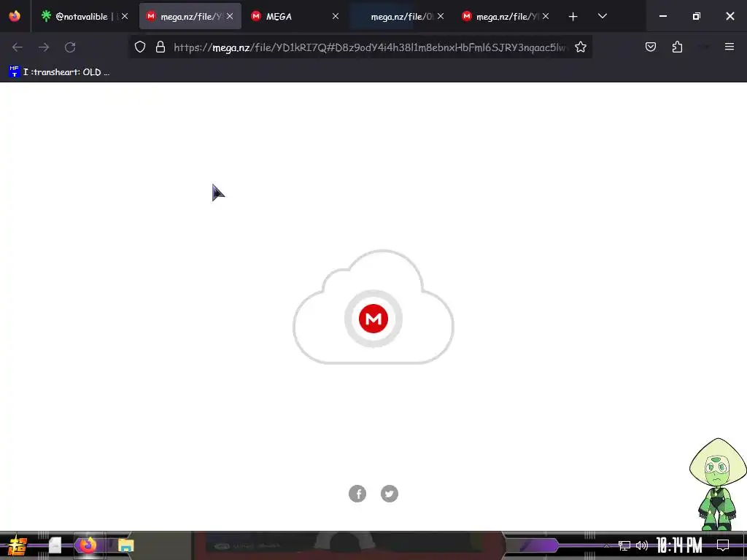Open the white document taskbar app
The image size is (747, 560).
point(55,545)
